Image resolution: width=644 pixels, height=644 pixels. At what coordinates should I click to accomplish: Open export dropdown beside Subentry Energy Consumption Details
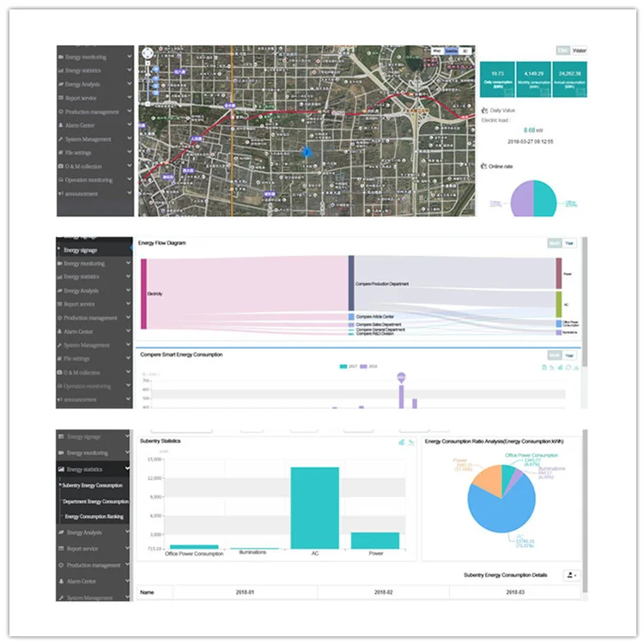click(571, 575)
